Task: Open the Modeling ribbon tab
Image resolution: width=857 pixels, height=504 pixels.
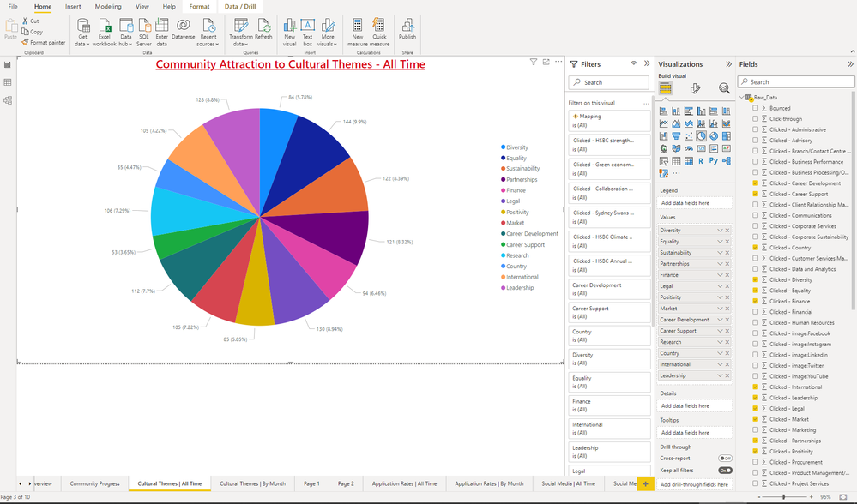Action: click(x=108, y=7)
